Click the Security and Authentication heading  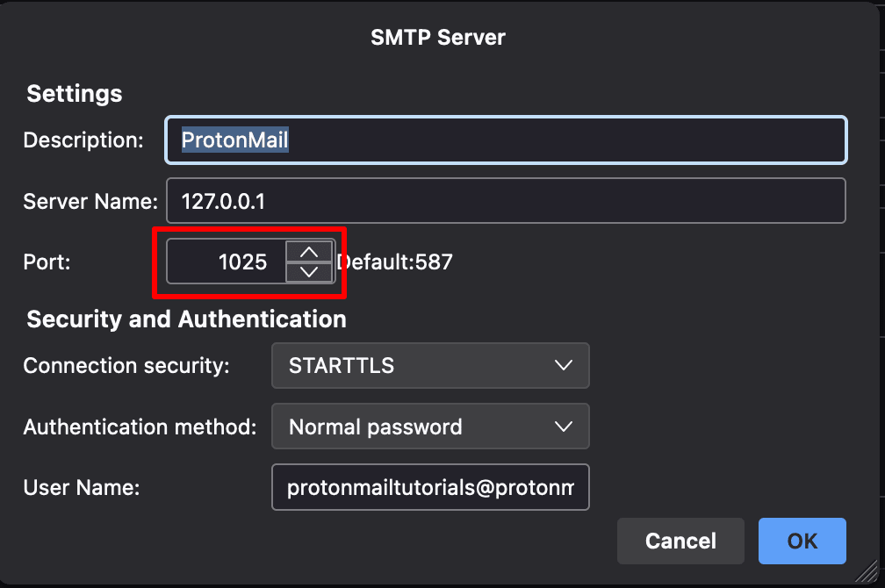[186, 319]
